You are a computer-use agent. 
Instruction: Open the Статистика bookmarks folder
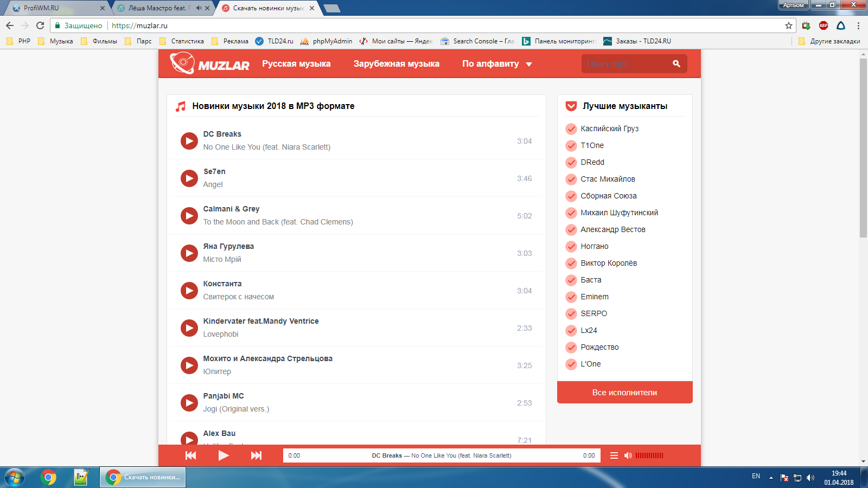click(x=182, y=41)
